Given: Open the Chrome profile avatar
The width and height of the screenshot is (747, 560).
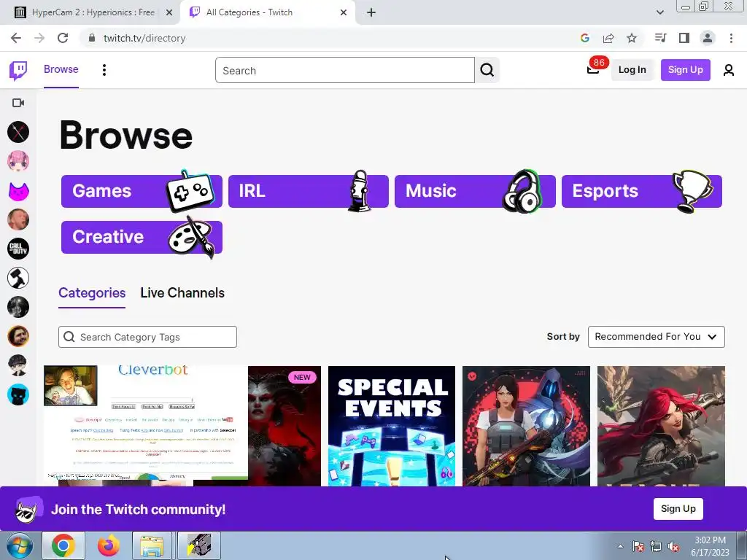Looking at the screenshot, I should 708,38.
